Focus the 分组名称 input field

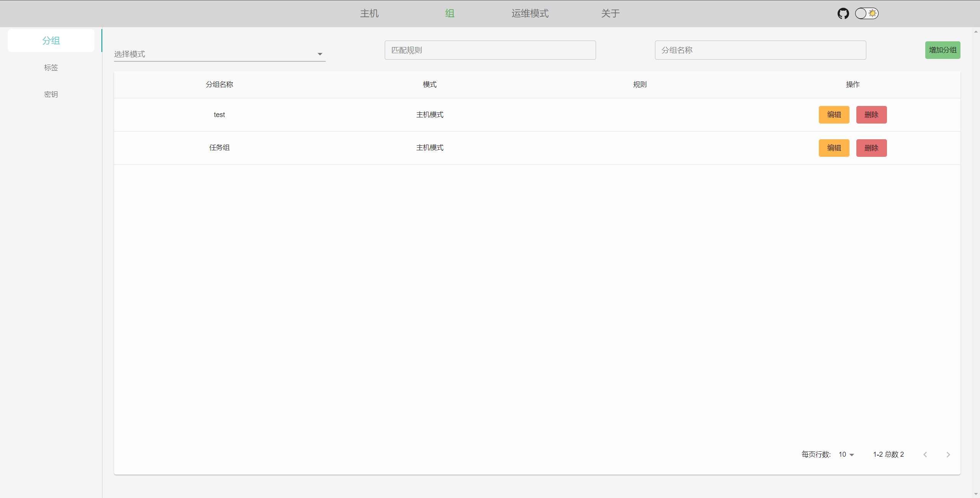click(x=760, y=50)
